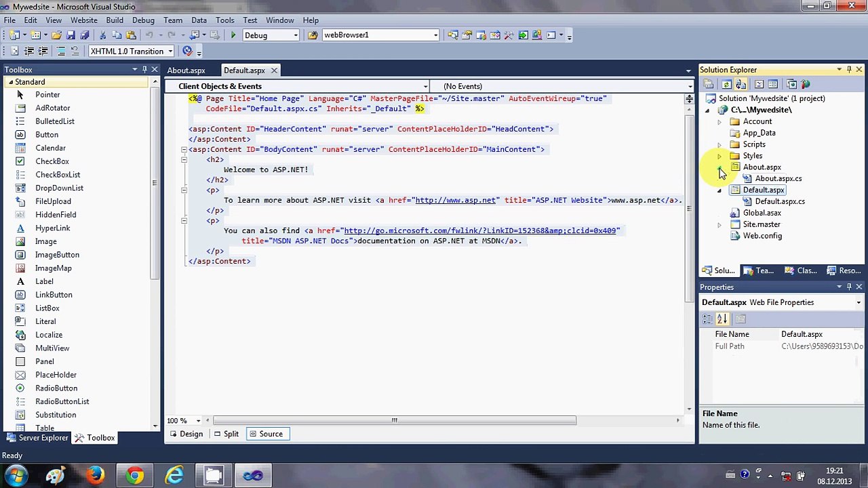The width and height of the screenshot is (868, 488).
Task: Click the Check Accessibility toolbar icon
Action: click(188, 52)
